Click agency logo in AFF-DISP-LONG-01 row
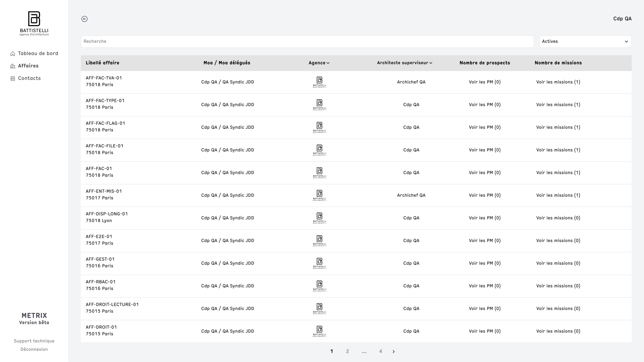The image size is (644, 362). (319, 218)
